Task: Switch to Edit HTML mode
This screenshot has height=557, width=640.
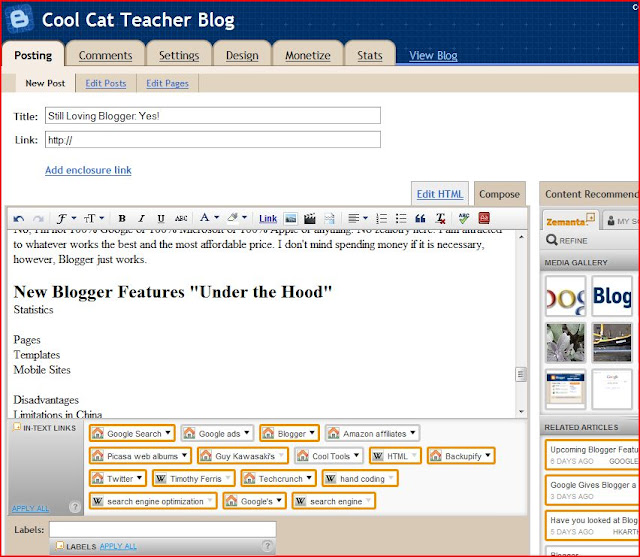Action: coord(440,194)
